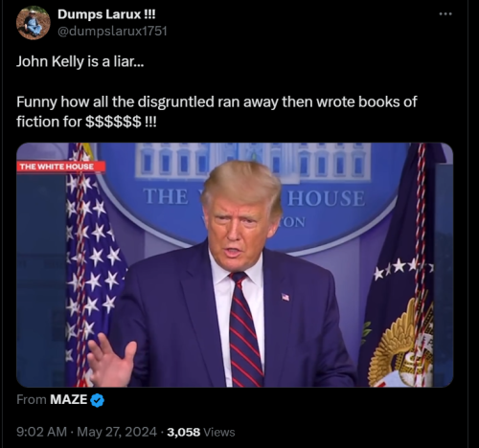This screenshot has height=448, width=479.
Task: Click the May 27, 2024 date
Action: [117, 432]
